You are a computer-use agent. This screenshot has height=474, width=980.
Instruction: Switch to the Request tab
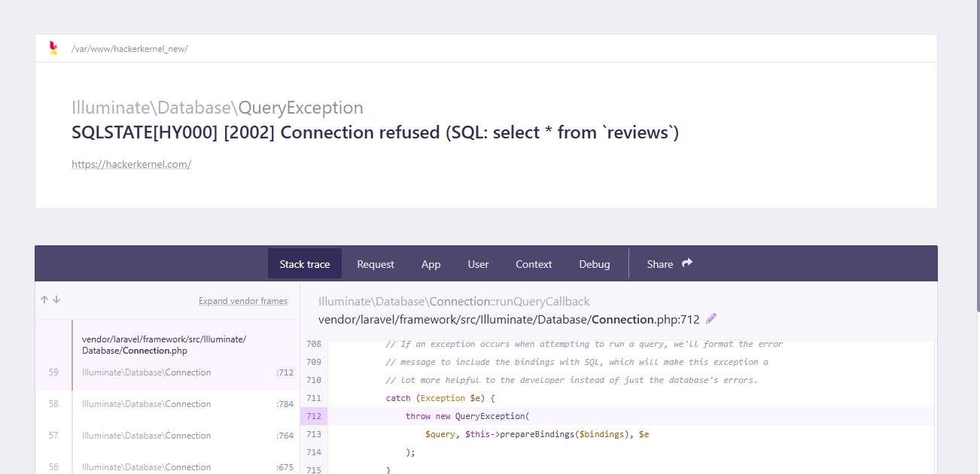point(376,264)
